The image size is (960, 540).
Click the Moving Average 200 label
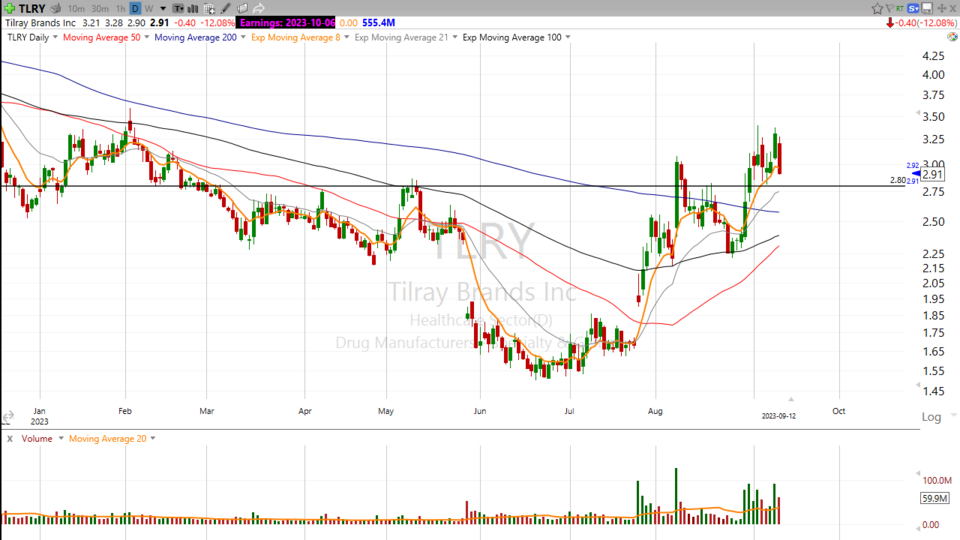tap(195, 37)
